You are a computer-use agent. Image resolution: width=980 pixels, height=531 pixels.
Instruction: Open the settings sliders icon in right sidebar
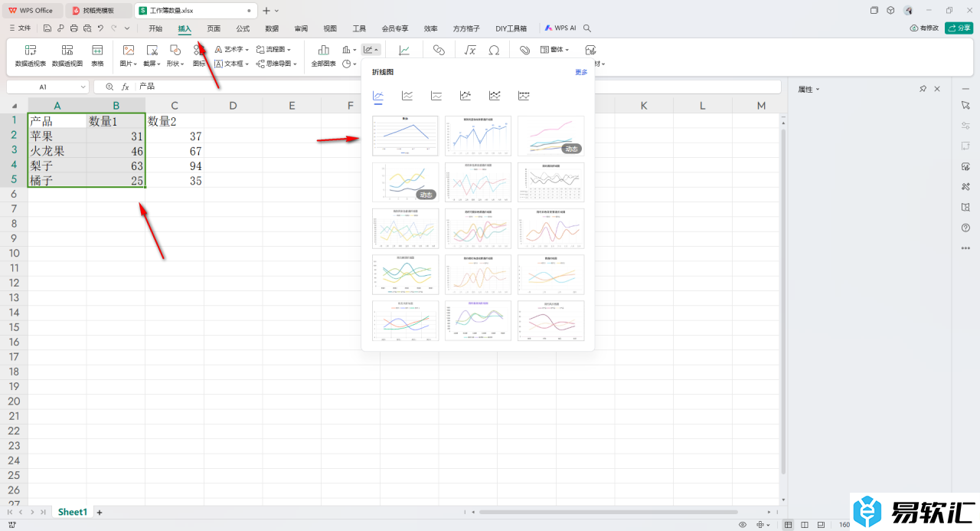(x=965, y=125)
